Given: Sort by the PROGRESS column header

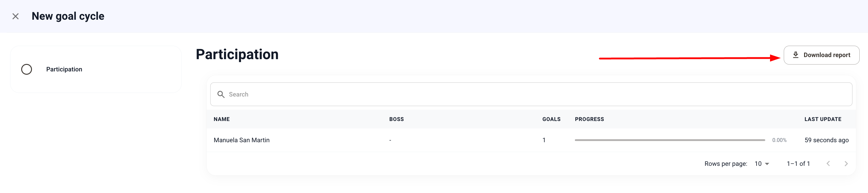Looking at the screenshot, I should [589, 119].
